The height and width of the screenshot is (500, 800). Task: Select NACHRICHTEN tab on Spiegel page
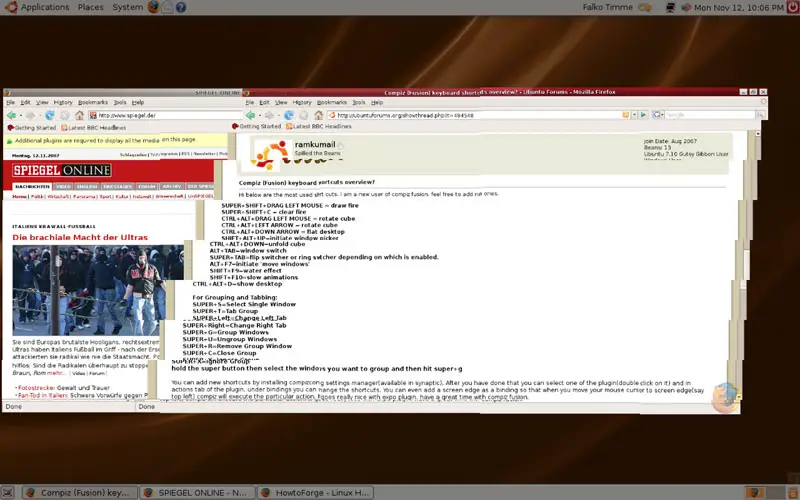coord(32,186)
